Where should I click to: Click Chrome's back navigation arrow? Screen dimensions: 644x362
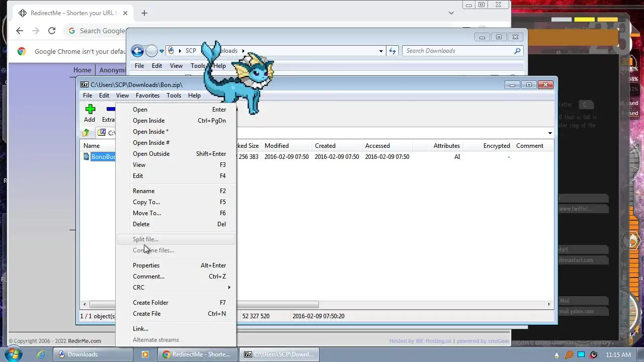[x=19, y=31]
